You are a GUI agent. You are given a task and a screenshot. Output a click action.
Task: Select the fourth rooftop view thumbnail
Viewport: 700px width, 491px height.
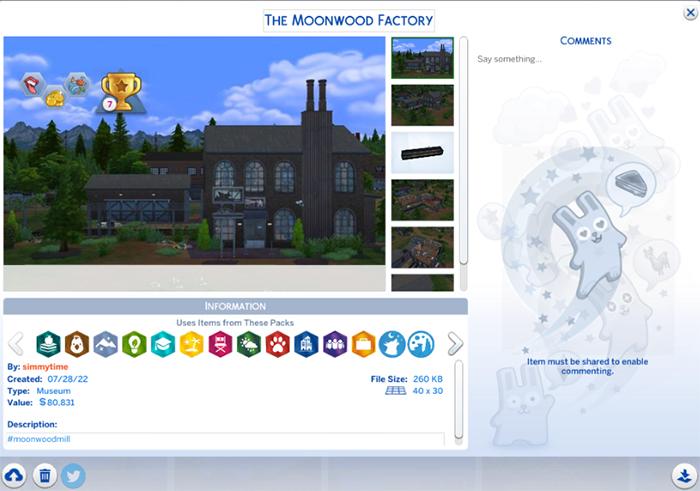tap(422, 200)
